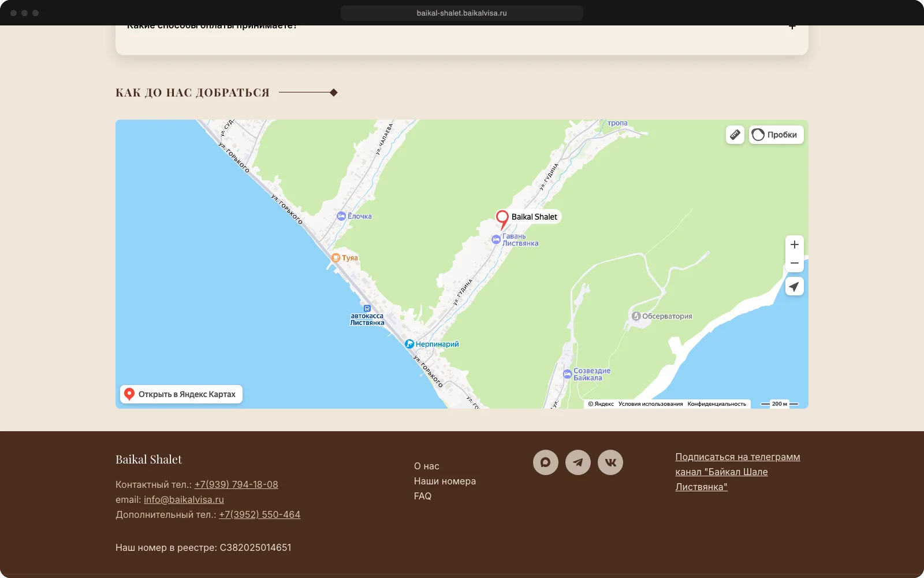Click the 200 м map scale indicator
This screenshot has height=578, width=924.
780,404
